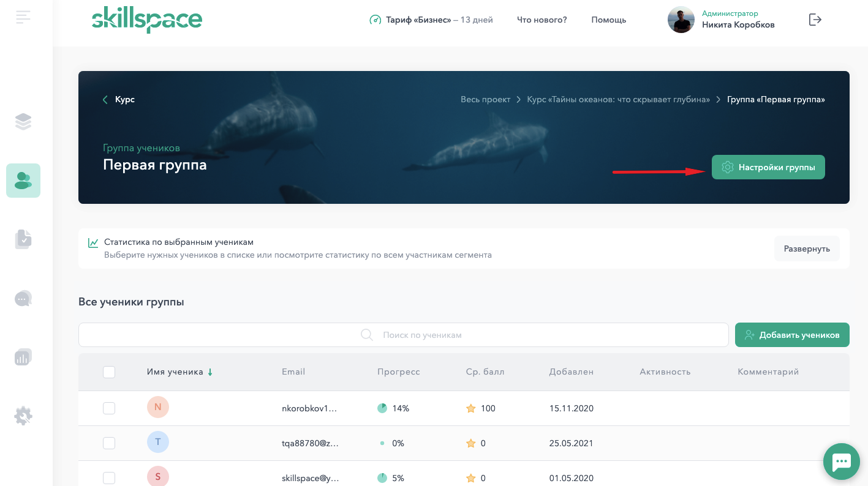Click the Skillspace logo
This screenshot has width=868, height=486.
click(x=147, y=21)
